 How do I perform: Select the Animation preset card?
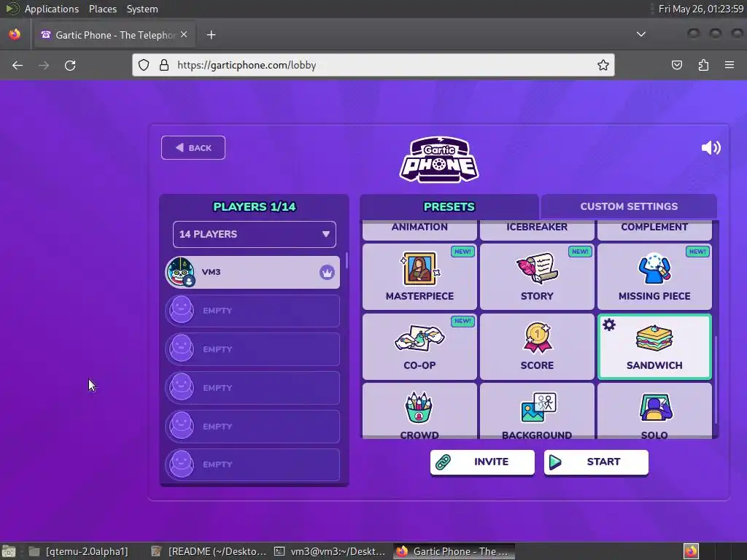pos(419,230)
